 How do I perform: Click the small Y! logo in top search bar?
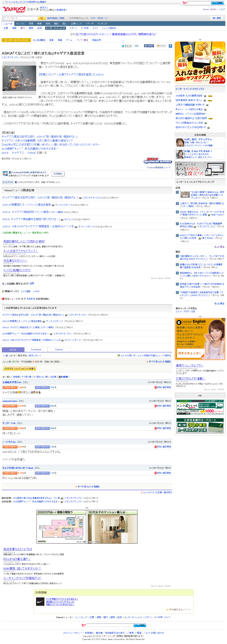point(184,3)
